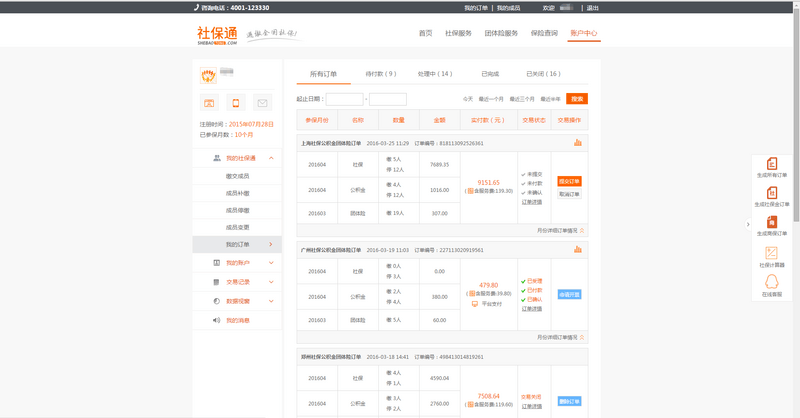Click service fee icon beside 含服务费139.30
800x418 pixels.
(471, 191)
